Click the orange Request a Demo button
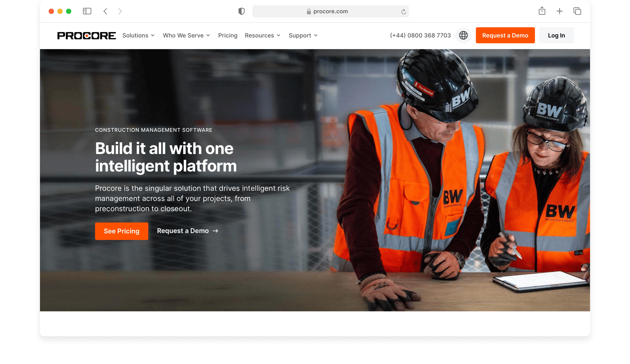The image size is (630, 364). coord(505,35)
